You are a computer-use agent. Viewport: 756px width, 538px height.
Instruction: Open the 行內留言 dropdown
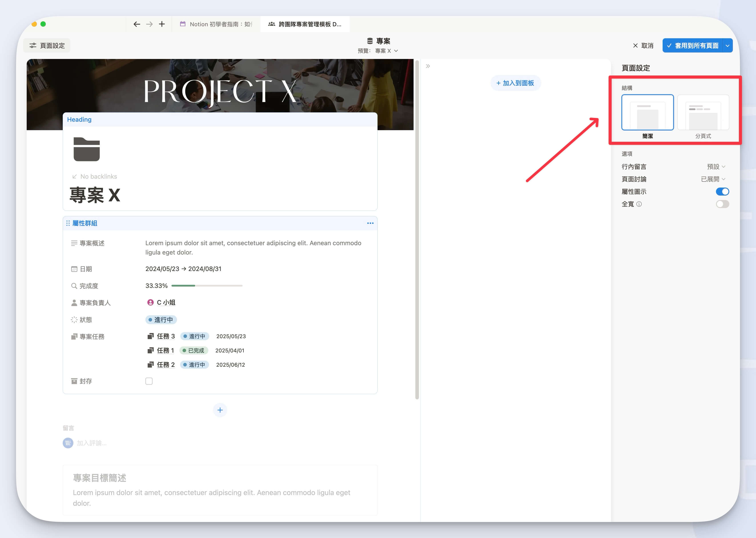pos(716,167)
